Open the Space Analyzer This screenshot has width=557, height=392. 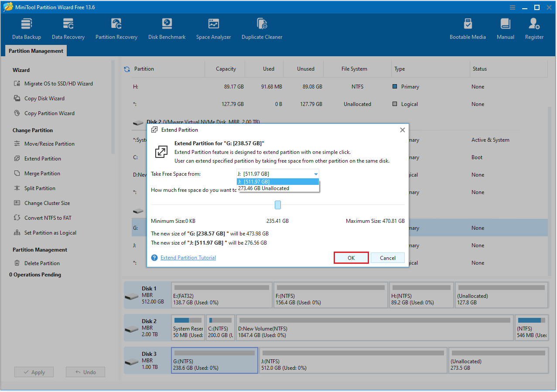(x=213, y=27)
